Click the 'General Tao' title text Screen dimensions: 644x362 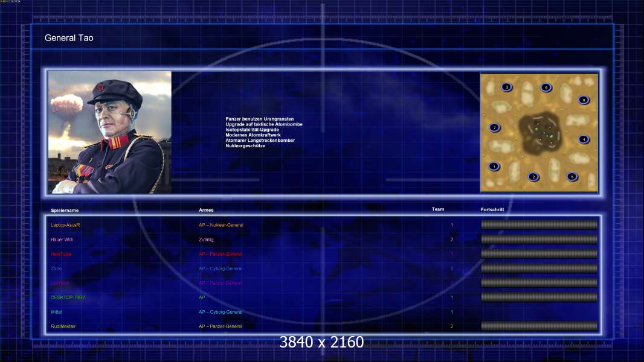pyautogui.click(x=69, y=38)
